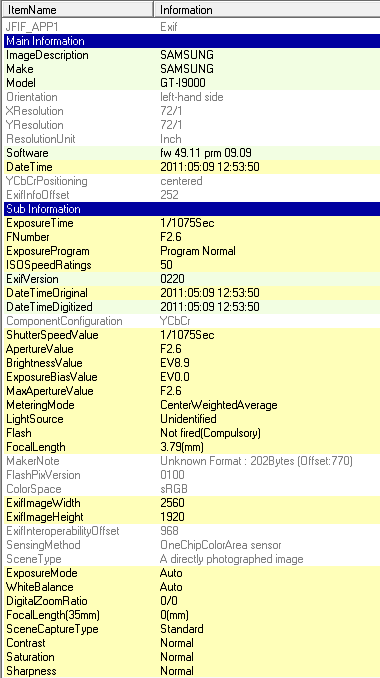Select the ExposureMode row
The height and width of the screenshot is (678, 380).
point(192,573)
